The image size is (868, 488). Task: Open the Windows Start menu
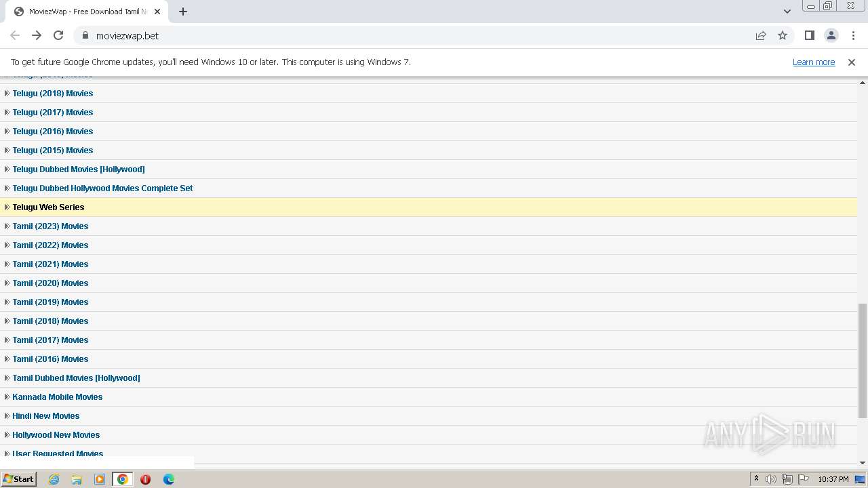[x=18, y=479]
